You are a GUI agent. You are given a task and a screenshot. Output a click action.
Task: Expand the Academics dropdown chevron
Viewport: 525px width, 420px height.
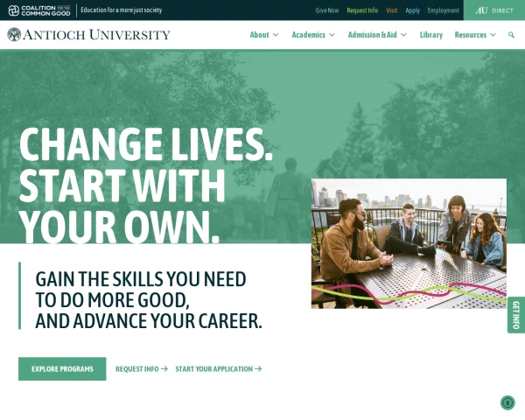[x=332, y=35]
